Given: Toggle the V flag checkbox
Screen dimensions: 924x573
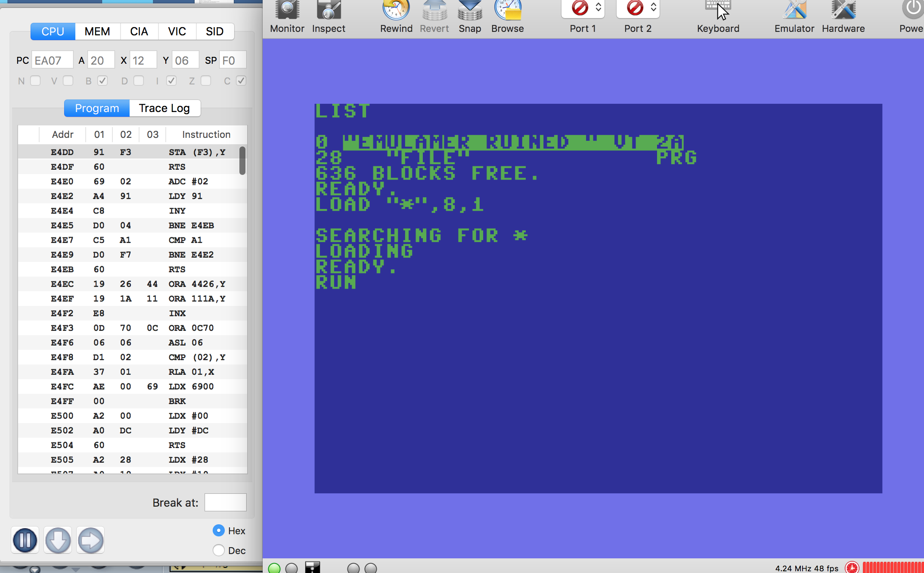Looking at the screenshot, I should [x=68, y=81].
